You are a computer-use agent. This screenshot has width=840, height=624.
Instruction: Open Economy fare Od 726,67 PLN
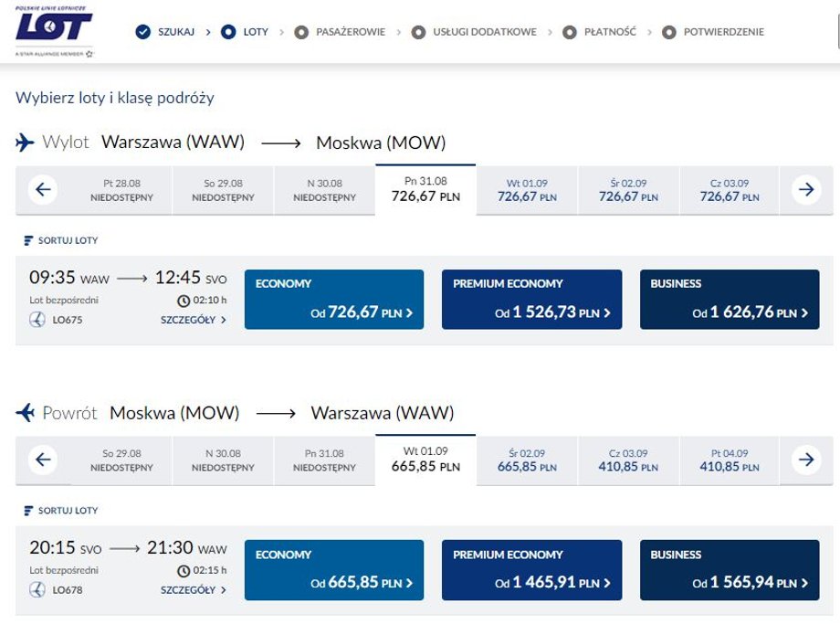click(x=334, y=299)
